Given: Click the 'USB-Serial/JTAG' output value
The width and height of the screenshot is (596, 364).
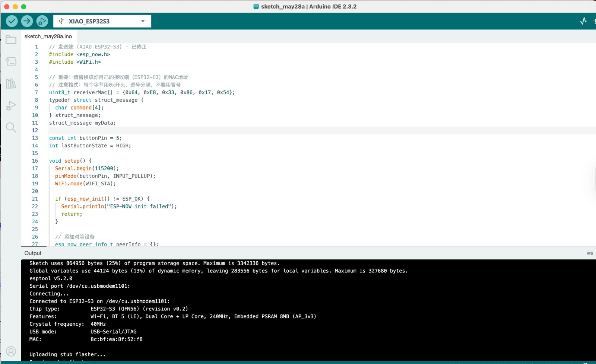Looking at the screenshot, I should click(x=114, y=332).
